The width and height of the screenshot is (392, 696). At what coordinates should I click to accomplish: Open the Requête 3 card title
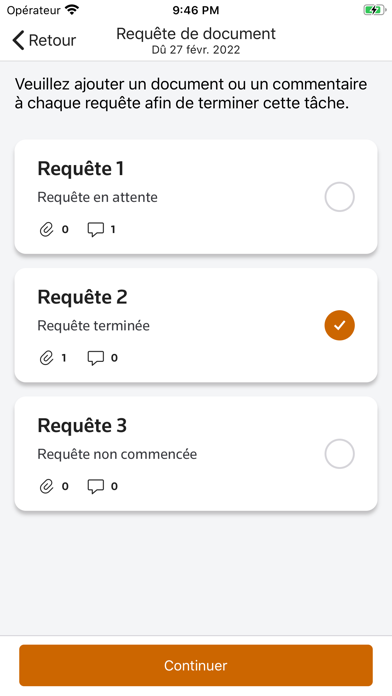point(82,426)
